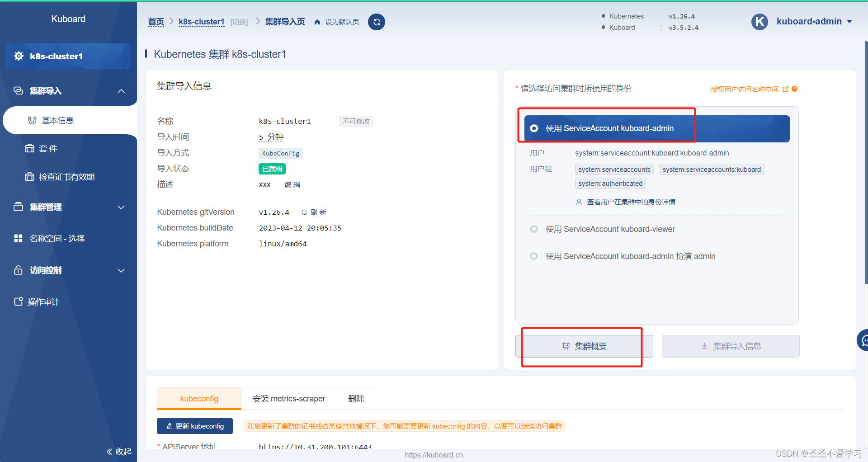The width and height of the screenshot is (868, 462).
Task: Click the 名称空间 grid icon
Action: click(x=18, y=238)
